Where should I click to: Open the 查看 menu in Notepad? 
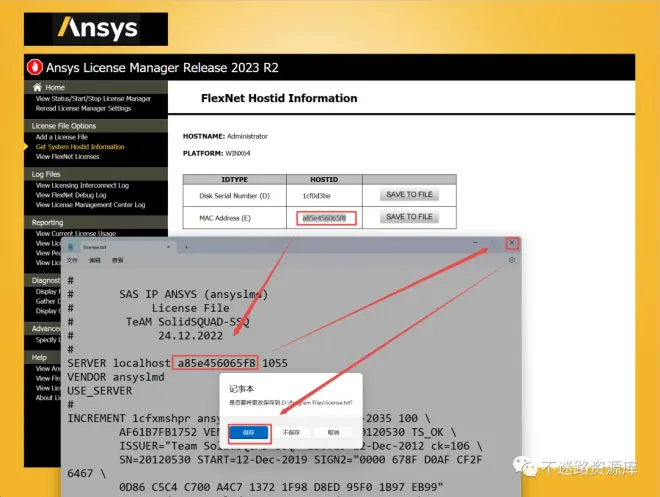click(118, 260)
